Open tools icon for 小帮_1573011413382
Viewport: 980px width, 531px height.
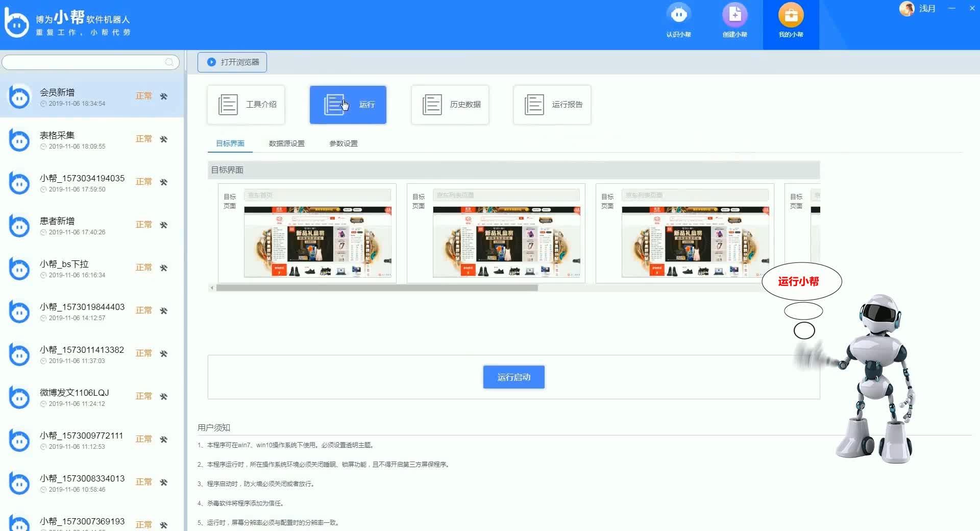[164, 353]
